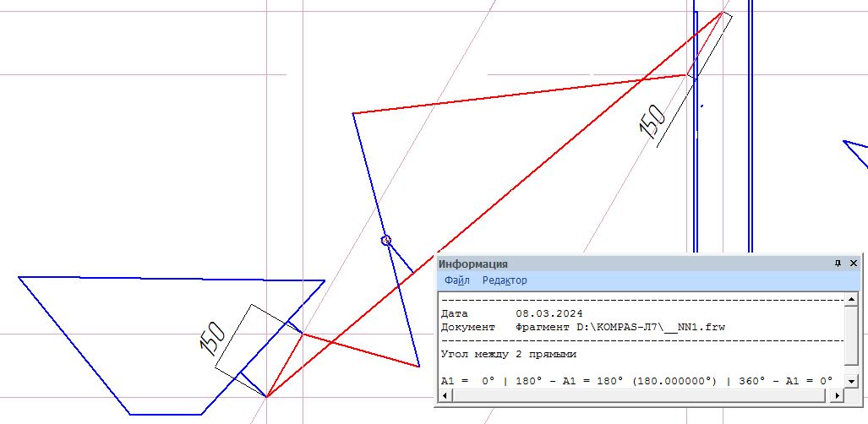Viewport: 868px width, 424px height.
Task: Pin the Информация panel
Action: coord(838,264)
